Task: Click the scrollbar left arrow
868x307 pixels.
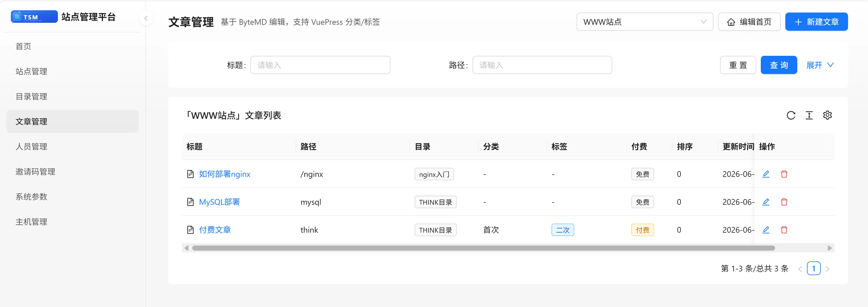Action: (x=186, y=248)
